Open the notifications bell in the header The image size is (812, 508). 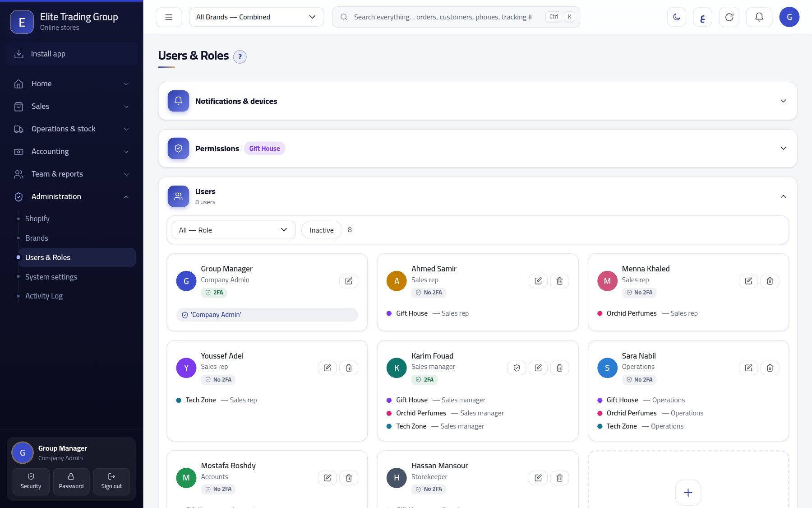(x=759, y=17)
